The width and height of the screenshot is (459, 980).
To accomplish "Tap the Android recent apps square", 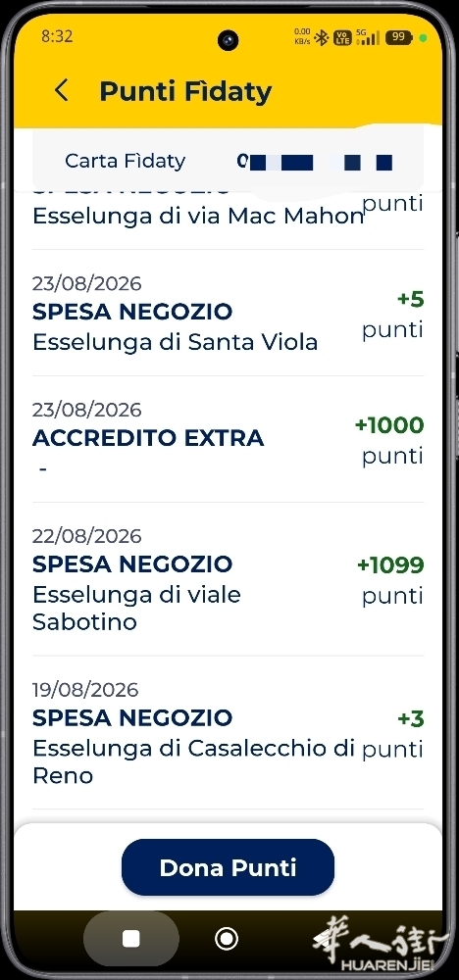I will [x=131, y=939].
